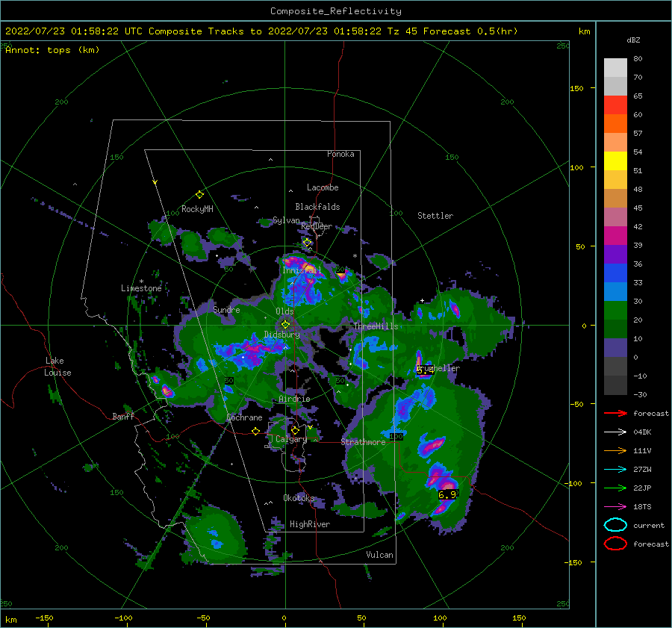Click the cyan 27ZW arrow legend icon
The width and height of the screenshot is (672, 628).
click(615, 470)
